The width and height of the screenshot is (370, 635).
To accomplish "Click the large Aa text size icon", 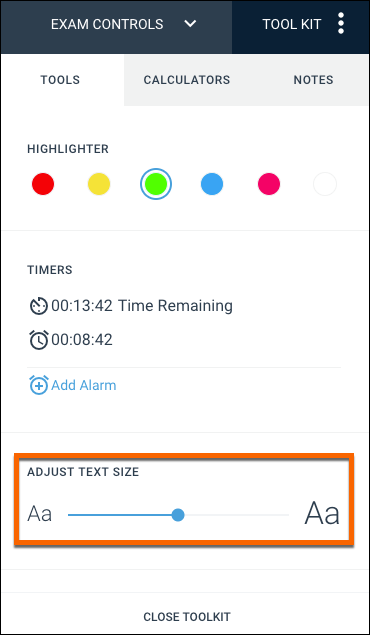I will (x=322, y=514).
